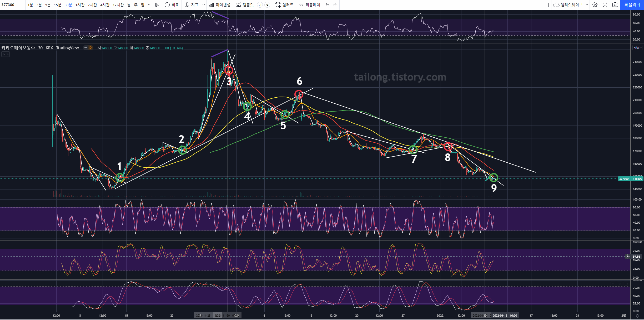This screenshot has width=644, height=320.
Task: Expand the collapsed indicator legend showing 3
Action: [x=6, y=54]
